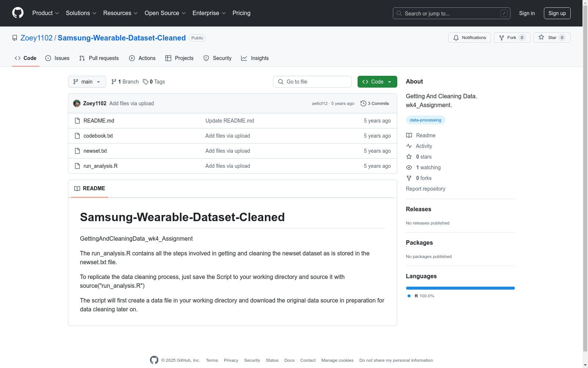The width and height of the screenshot is (588, 368).
Task: Open the codebook.txt file
Action: pos(98,136)
